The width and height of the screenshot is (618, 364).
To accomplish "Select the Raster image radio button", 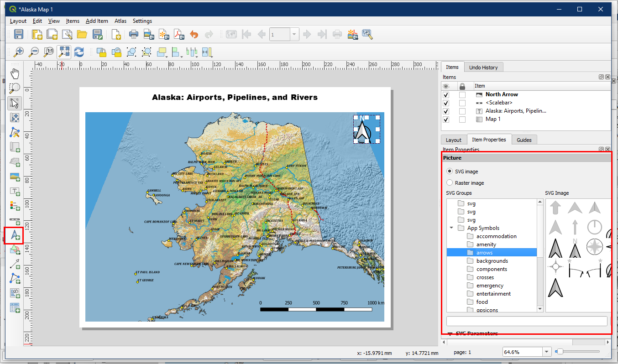I will [x=450, y=183].
